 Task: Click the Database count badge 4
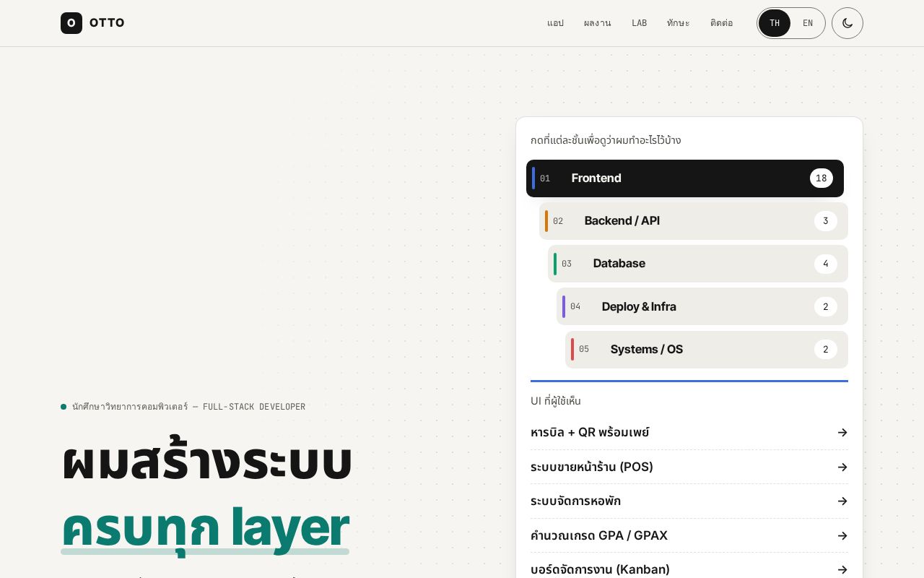[x=826, y=264]
